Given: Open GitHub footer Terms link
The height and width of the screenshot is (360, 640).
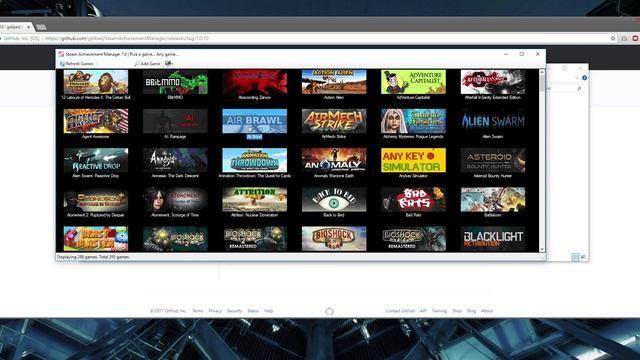Looking at the screenshot, I should click(198, 311).
